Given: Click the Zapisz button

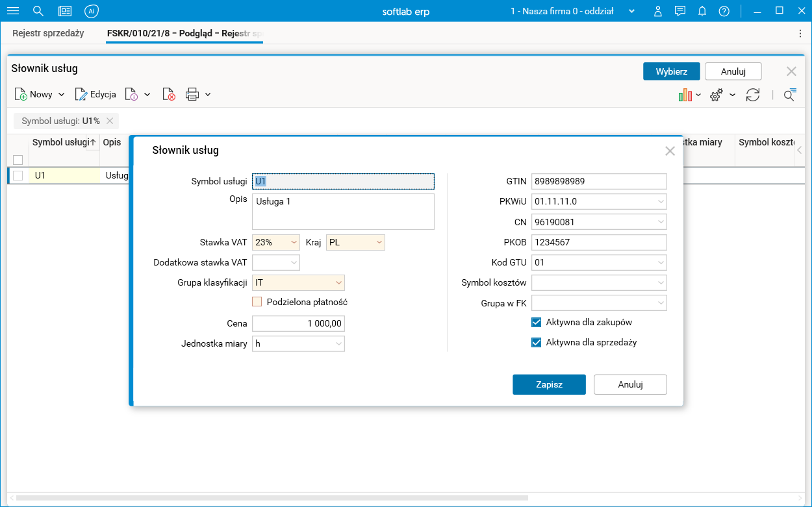Looking at the screenshot, I should coord(549,384).
